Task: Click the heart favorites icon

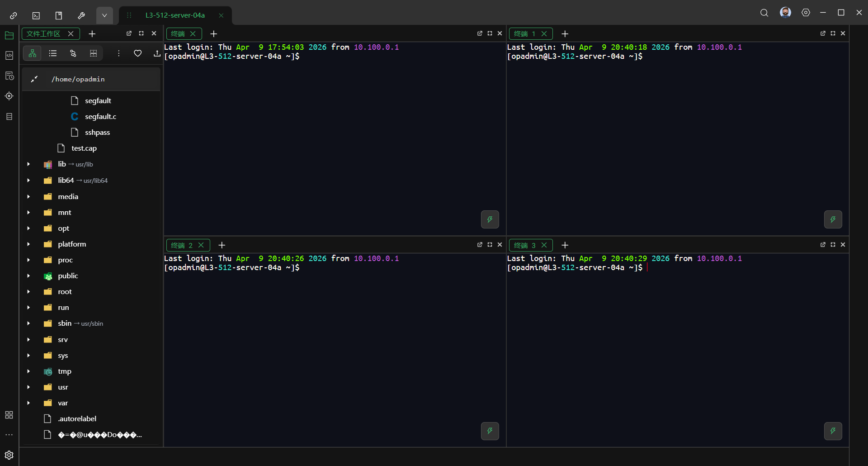Action: coord(138,53)
